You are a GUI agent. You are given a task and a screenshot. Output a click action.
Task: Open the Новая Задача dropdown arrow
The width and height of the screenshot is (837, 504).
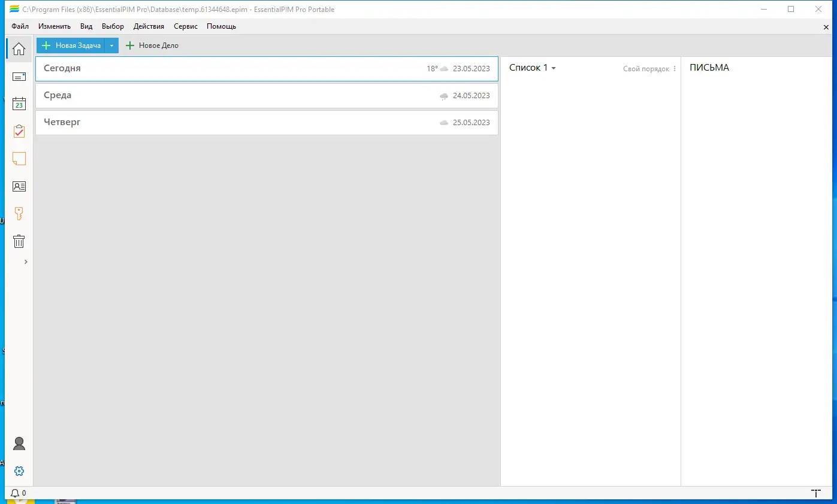pos(111,45)
